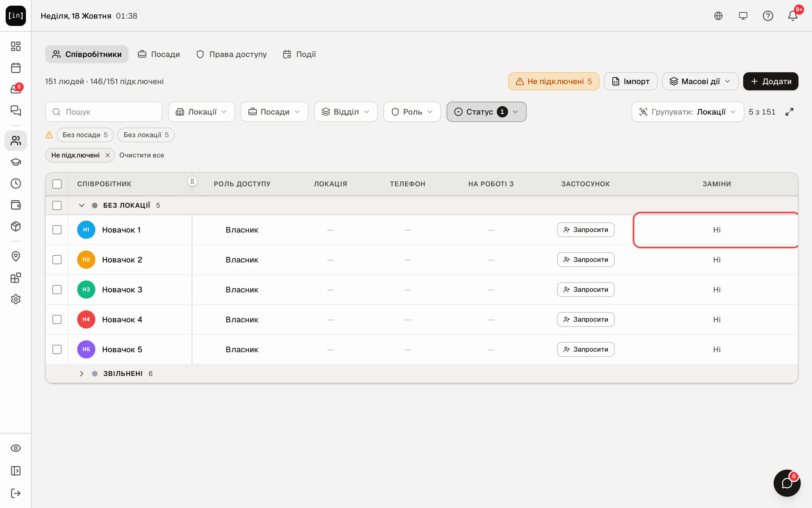Open the calendar icon in sidebar
Screen dimensions: 812x508
pos(16,67)
